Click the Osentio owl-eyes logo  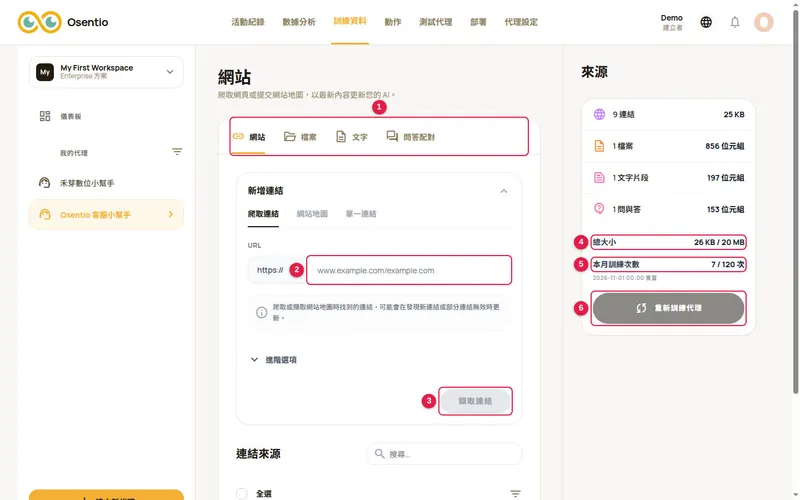point(40,22)
